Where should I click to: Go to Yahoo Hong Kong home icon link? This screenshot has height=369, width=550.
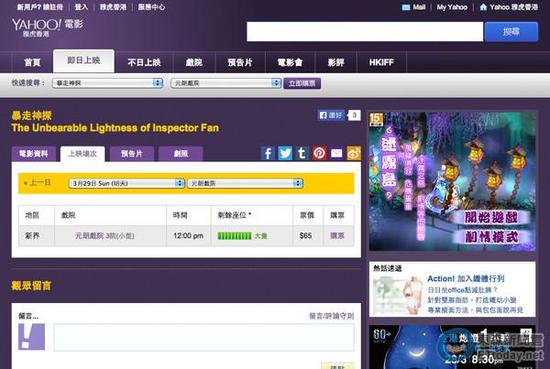pos(509,7)
